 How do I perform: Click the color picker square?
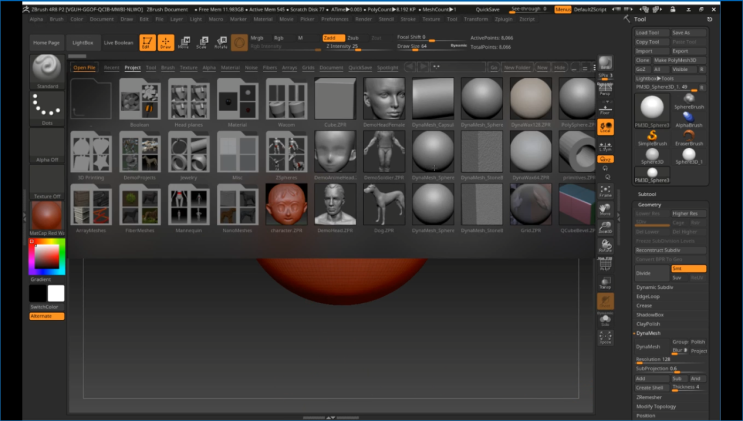point(46,257)
